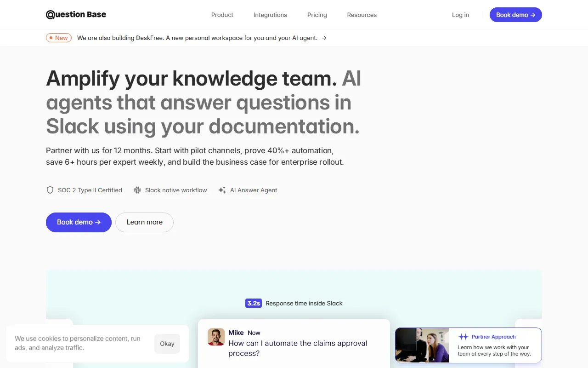Click the AI Answer Agent sparkle icon

(222, 190)
